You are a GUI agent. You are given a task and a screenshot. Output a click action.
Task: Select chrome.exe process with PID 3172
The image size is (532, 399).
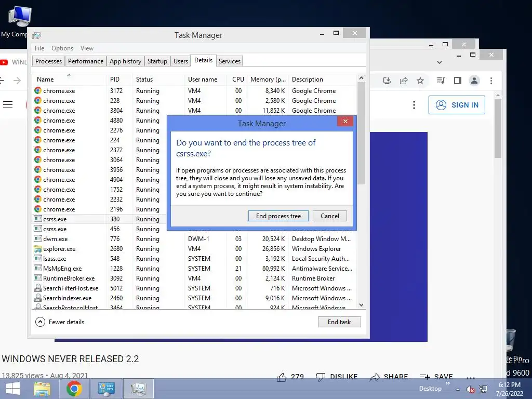tap(194, 91)
